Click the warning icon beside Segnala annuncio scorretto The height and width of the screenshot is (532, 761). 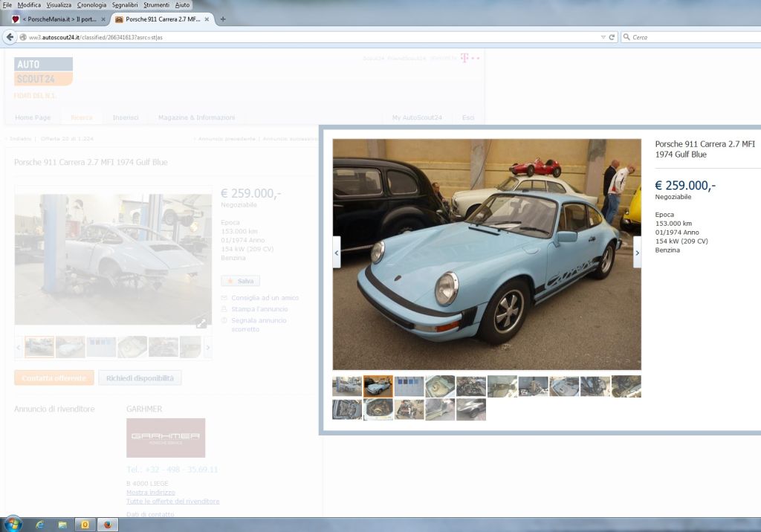pos(224,320)
